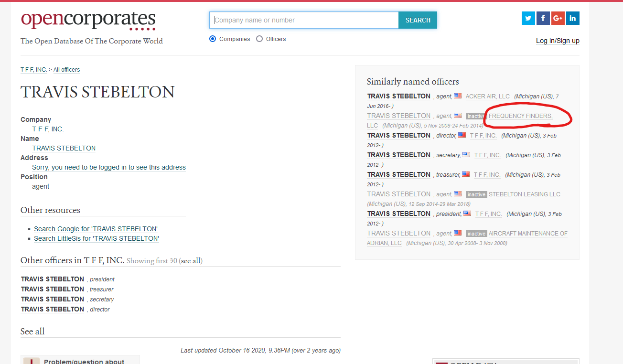Screen dimensions: 623x364
Task: Click the US flag beside AIRCRAFT MAINTENANCE OF ADRIAN
Action: 458,233
